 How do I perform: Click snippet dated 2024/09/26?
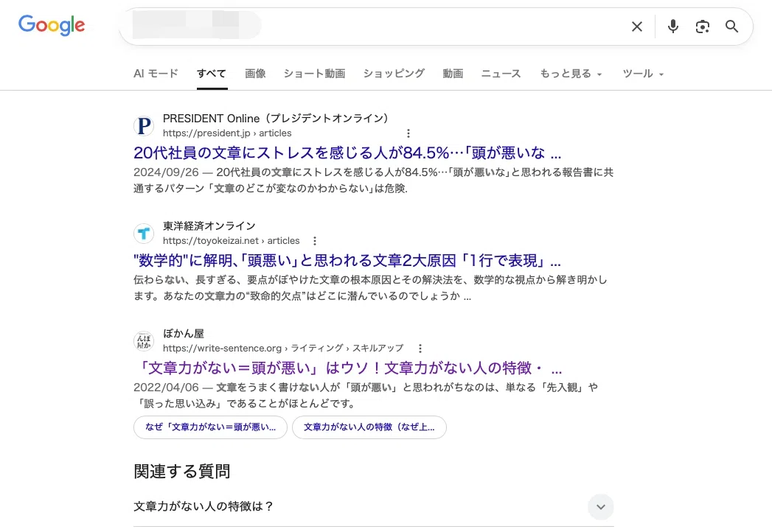click(373, 180)
